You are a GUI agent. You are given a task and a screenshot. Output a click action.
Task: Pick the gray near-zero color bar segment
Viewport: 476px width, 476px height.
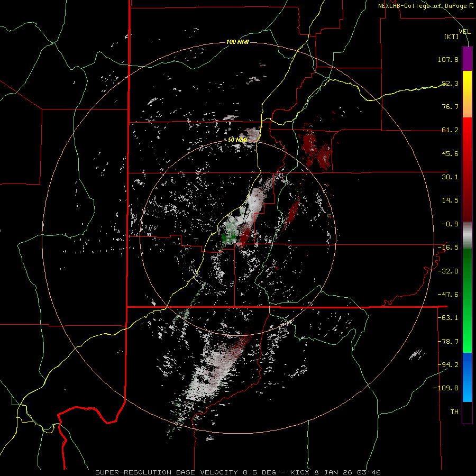point(467,235)
